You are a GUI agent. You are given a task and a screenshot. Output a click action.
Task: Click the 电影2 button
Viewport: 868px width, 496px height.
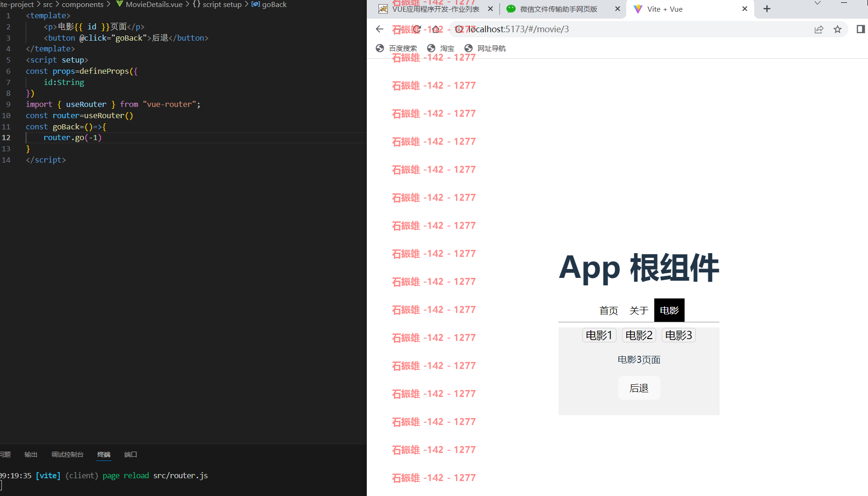[639, 335]
